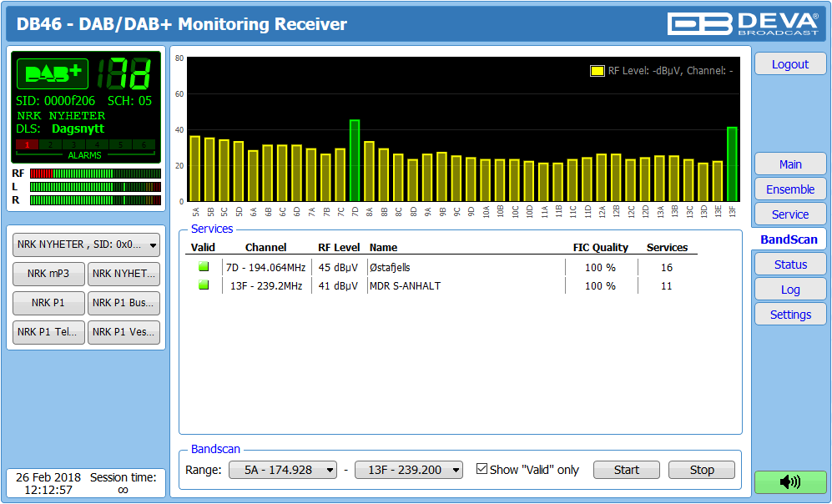Open the range end 13F dropdown
The image size is (832, 504).
(x=409, y=470)
